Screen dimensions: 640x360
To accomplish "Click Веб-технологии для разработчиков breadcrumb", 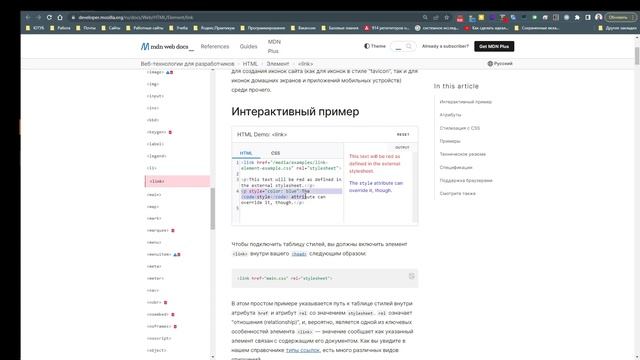I will tap(187, 64).
